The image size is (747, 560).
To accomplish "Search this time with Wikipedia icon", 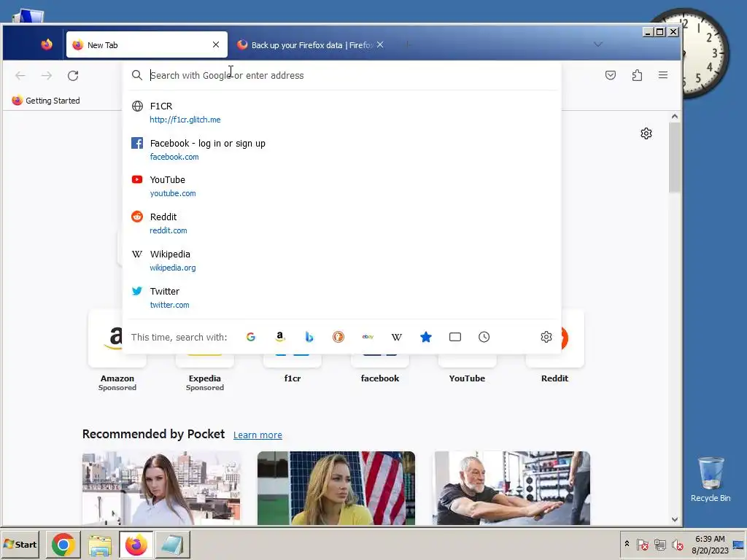I will (x=396, y=337).
